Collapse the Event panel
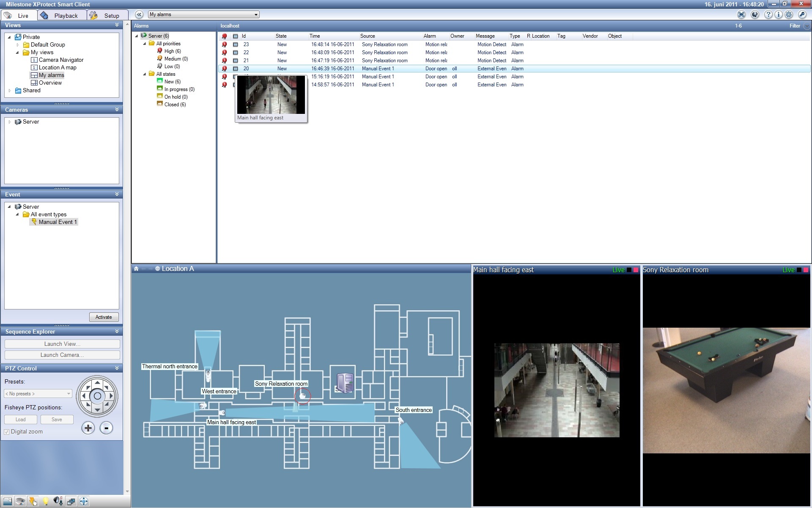Screen dimensions: 812x508 (117, 194)
